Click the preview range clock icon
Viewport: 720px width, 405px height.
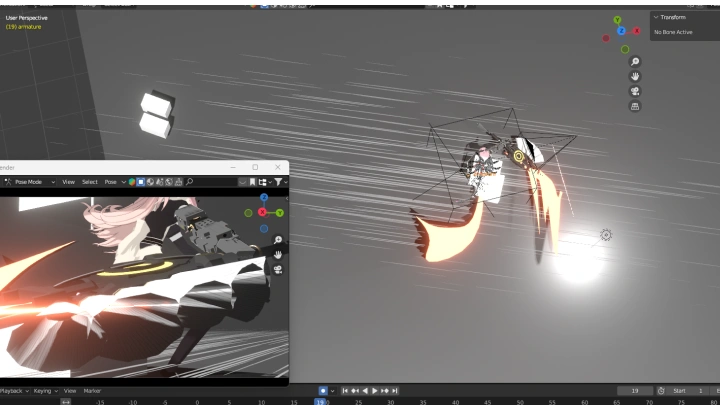661,391
